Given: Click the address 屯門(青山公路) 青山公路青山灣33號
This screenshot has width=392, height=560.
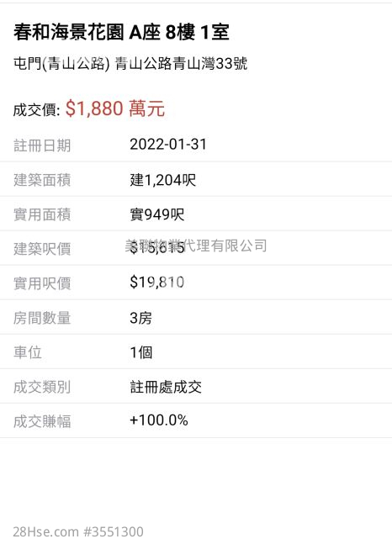Looking at the screenshot, I should tap(130, 64).
